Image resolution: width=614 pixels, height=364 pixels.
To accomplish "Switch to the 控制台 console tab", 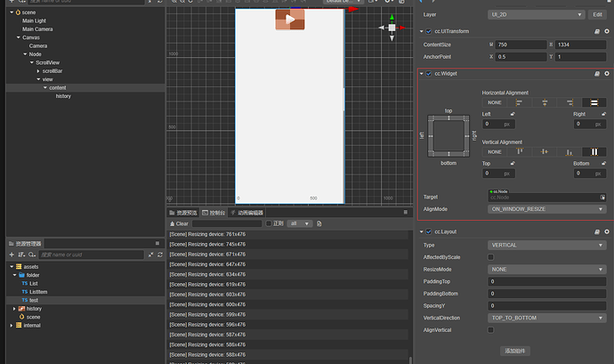I will pos(214,213).
